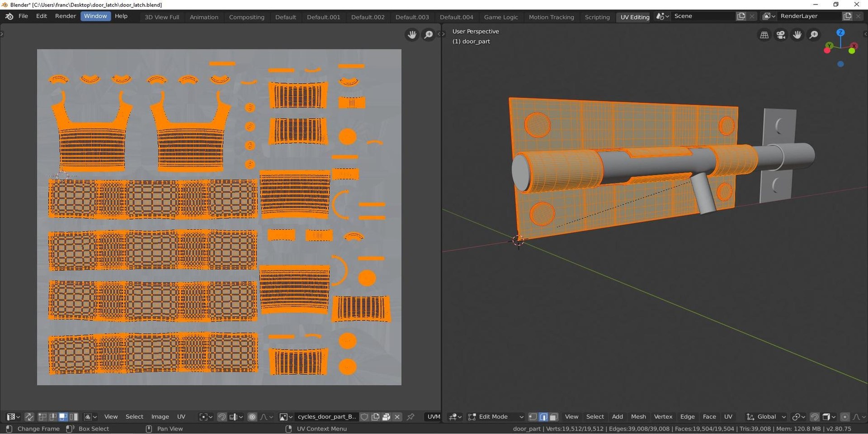This screenshot has height=434, width=868.
Task: Click the pan hand icon in 3D viewport
Action: point(797,35)
